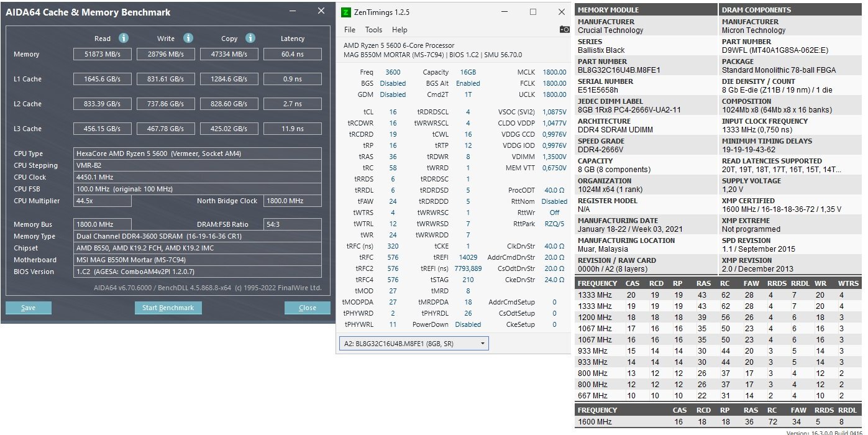Open the A2 memory module dropdown

click(x=414, y=343)
